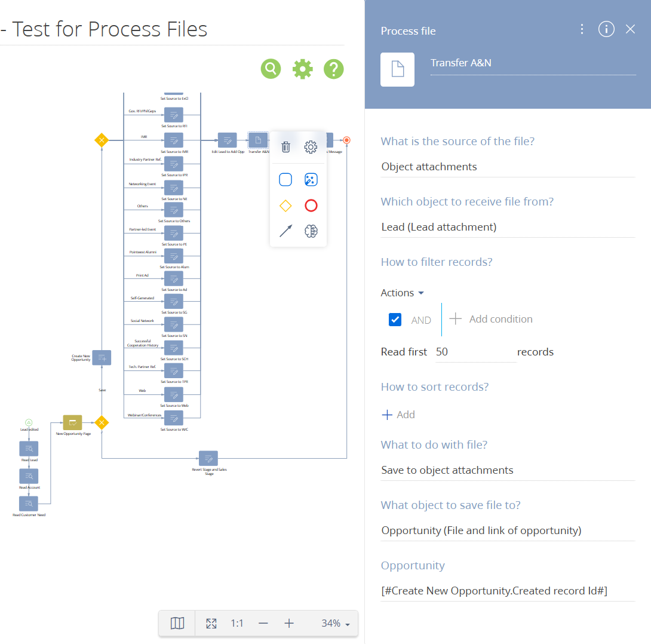Delete element using the trash can icon

[285, 146]
